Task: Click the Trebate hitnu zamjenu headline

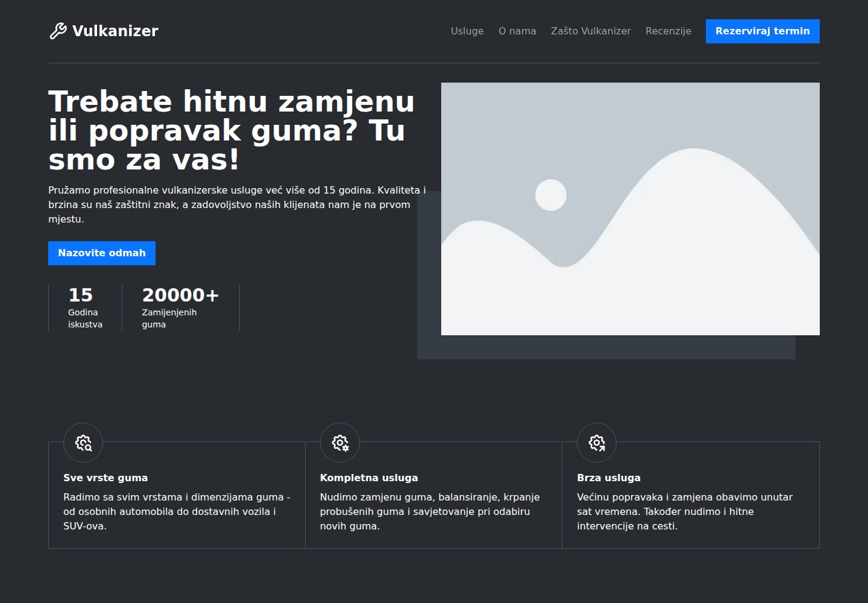Action: click(231, 130)
